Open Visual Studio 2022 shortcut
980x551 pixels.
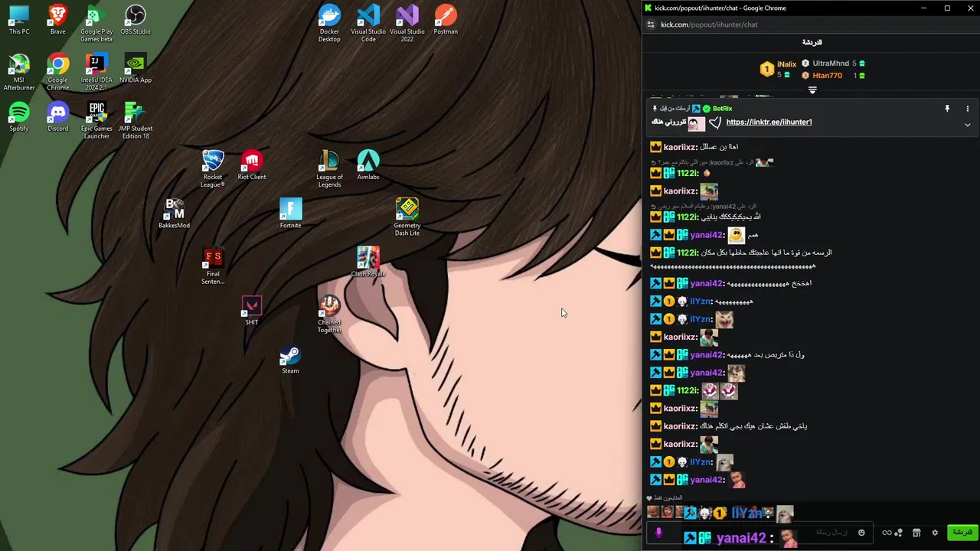407,24
